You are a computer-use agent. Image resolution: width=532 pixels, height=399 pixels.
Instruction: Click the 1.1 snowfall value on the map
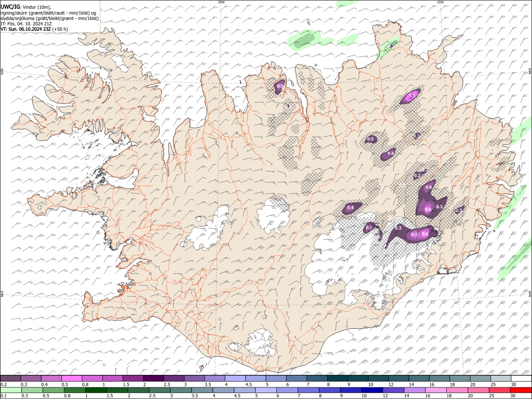coord(412,96)
